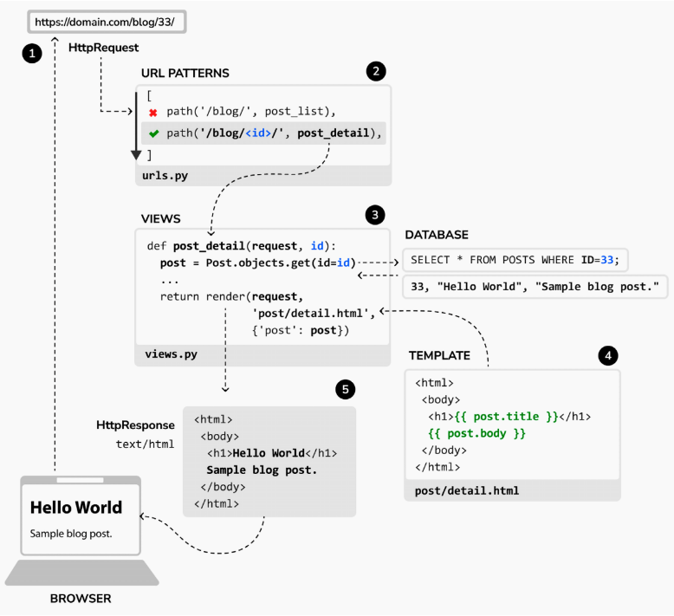The width and height of the screenshot is (674, 616).
Task: Click the step 5 numbered circle
Action: click(345, 390)
